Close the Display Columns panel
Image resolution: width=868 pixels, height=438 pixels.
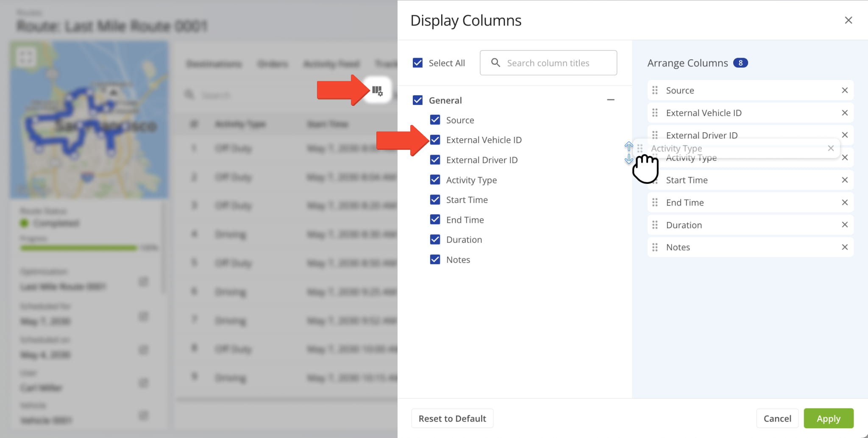coord(848,20)
